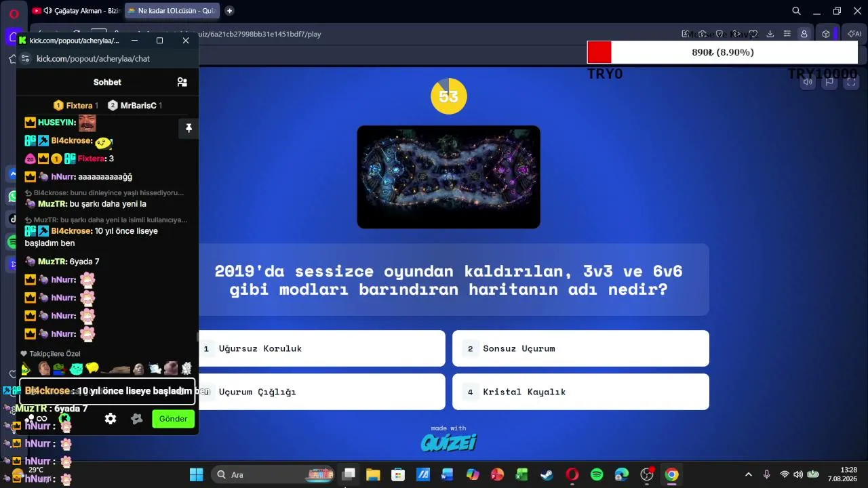This screenshot has width=868, height=488.
Task: Open Microsoft Edge from the taskbar
Action: [x=622, y=474]
